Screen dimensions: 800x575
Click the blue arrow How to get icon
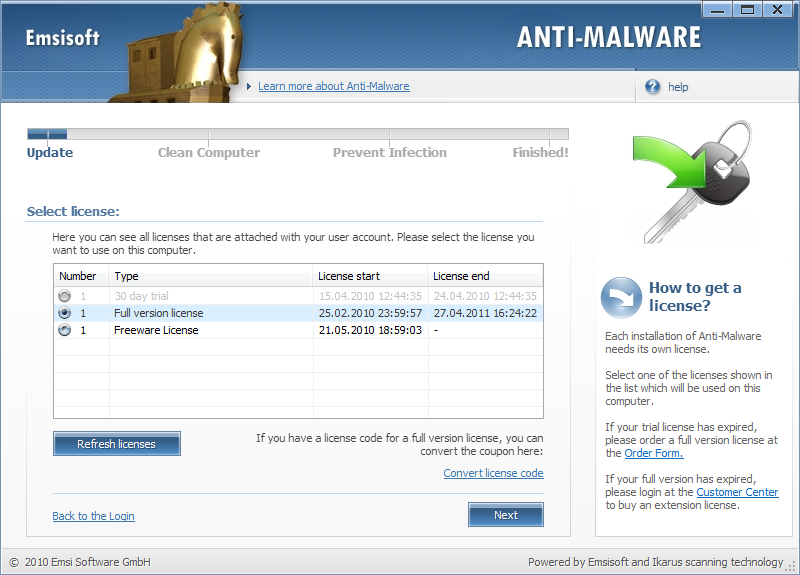coord(620,297)
